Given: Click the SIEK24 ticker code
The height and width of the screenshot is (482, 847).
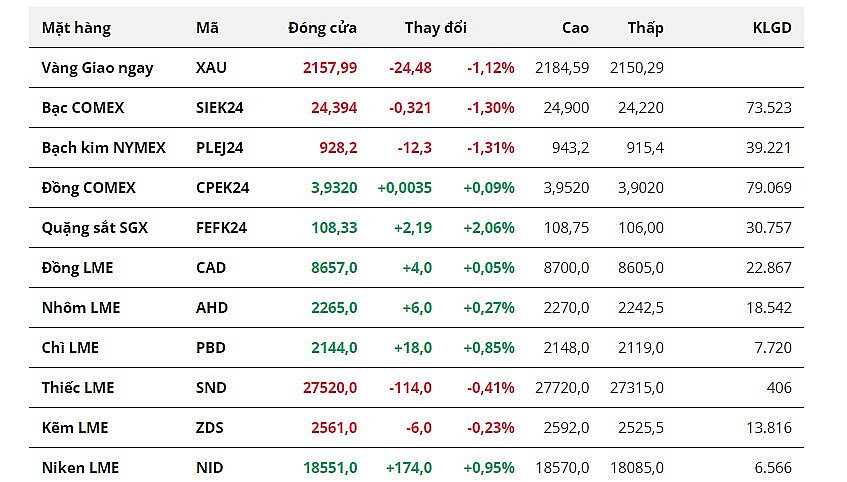Looking at the screenshot, I should tap(221, 108).
